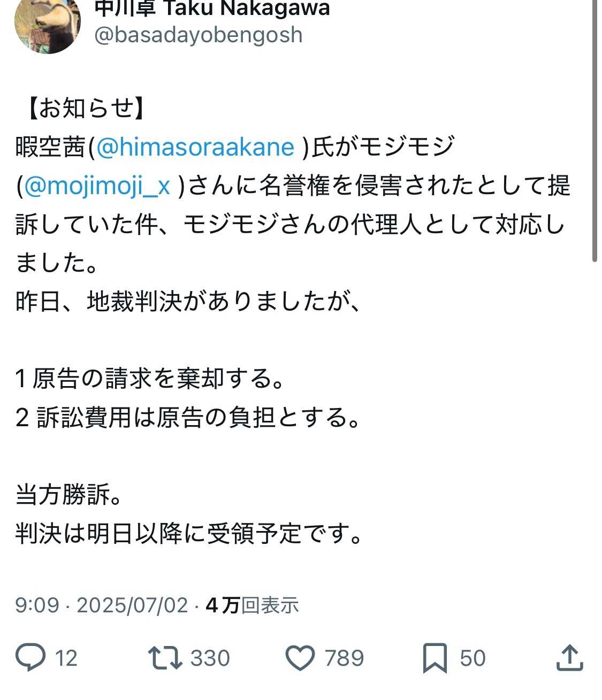This screenshot has height=700, width=602.
Task: Repost this tweet using the retweet icon
Action: click(x=165, y=658)
